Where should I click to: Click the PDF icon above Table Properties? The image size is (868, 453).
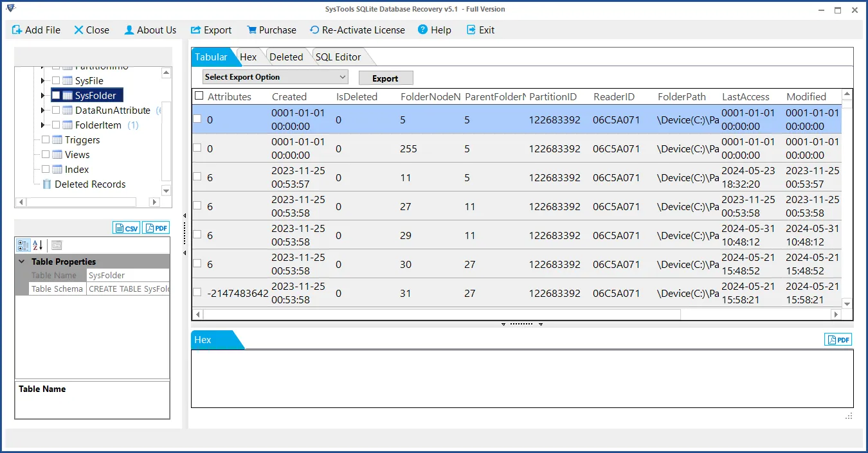(156, 228)
